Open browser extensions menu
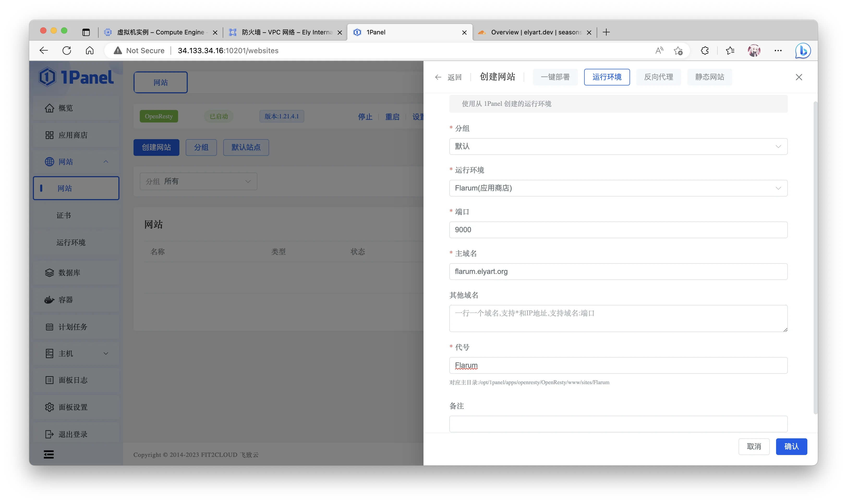The width and height of the screenshot is (847, 504). coord(705,51)
